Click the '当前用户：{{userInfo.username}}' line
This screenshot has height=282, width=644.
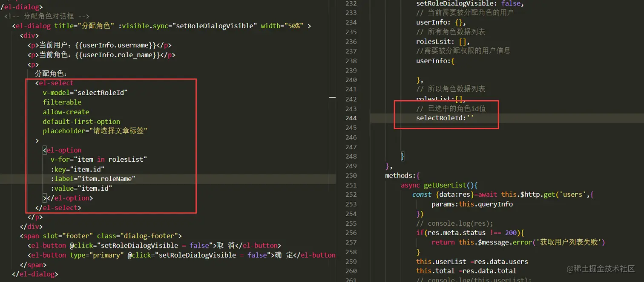[100, 45]
